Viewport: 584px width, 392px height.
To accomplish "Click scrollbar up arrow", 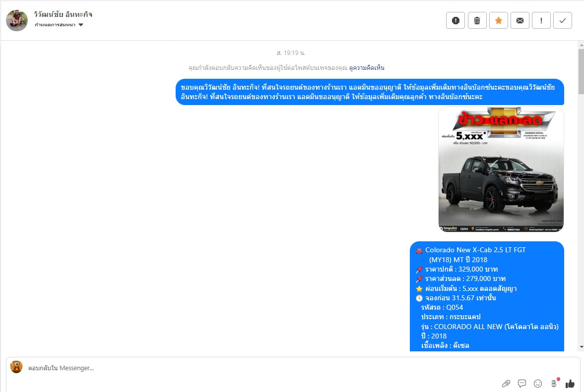I will (x=581, y=45).
